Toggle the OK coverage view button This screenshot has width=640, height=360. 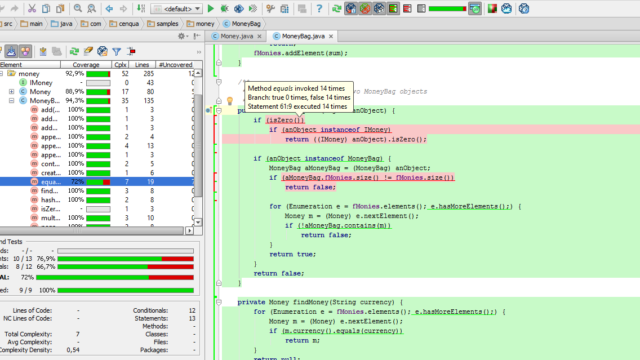475,9
